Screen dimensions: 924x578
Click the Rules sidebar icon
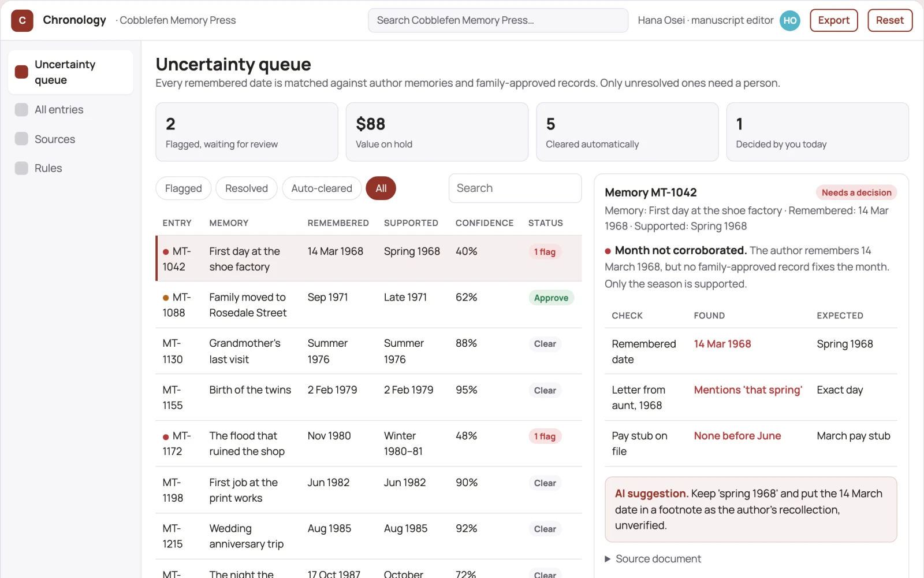click(21, 168)
